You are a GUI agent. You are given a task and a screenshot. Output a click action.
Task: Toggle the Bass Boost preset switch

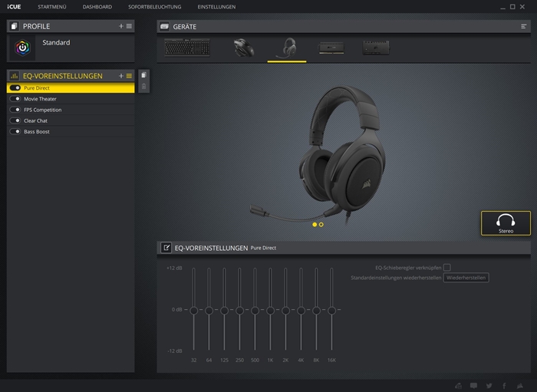[x=15, y=132]
